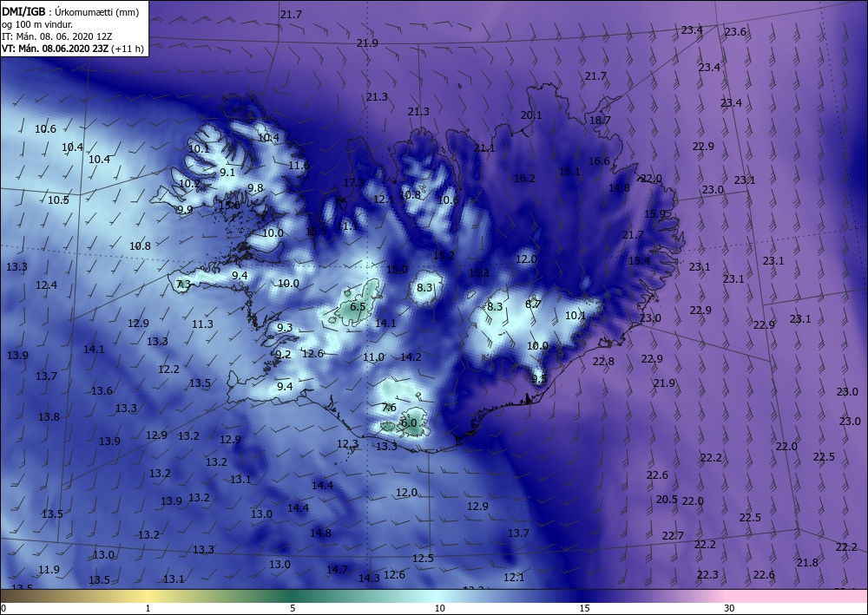Click the map value 11.1

pyautogui.click(x=347, y=226)
